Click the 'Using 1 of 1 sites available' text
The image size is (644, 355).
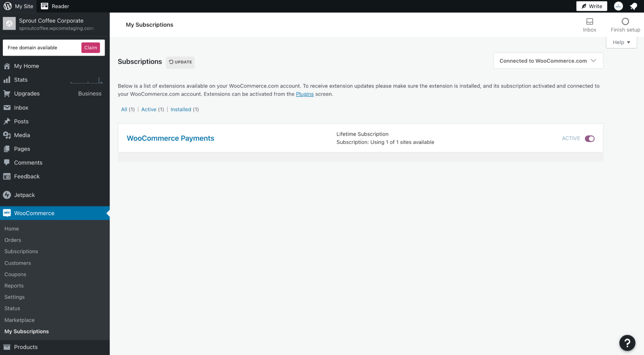pyautogui.click(x=402, y=142)
